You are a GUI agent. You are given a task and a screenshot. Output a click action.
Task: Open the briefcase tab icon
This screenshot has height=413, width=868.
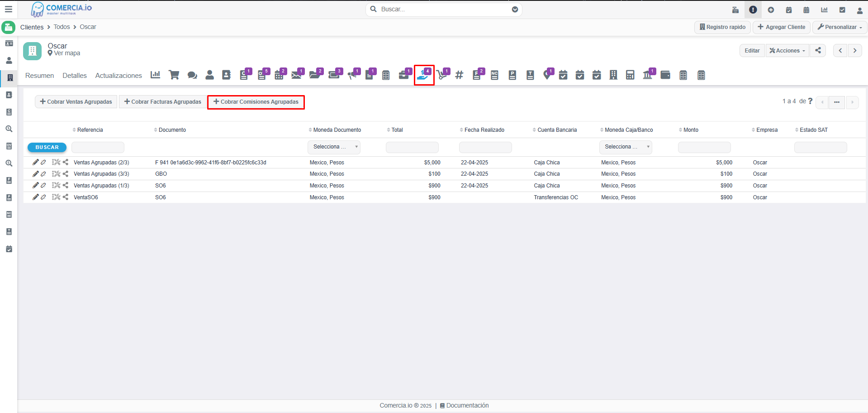coord(405,74)
